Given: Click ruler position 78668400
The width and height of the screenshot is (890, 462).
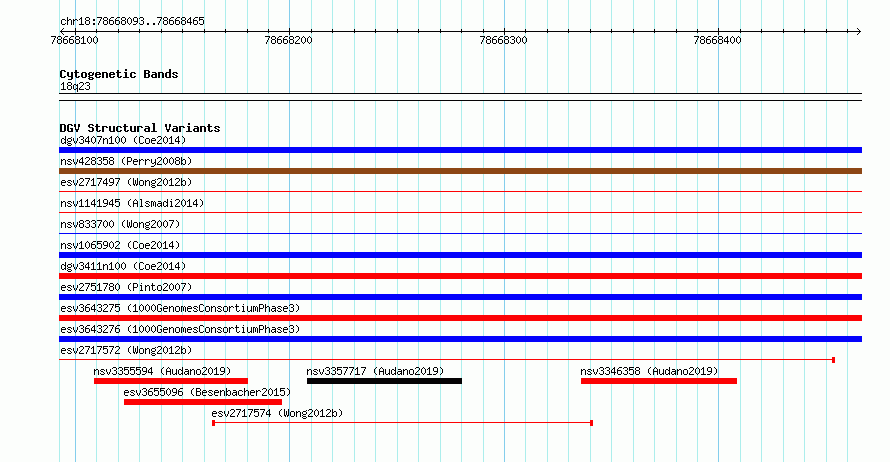Looking at the screenshot, I should (x=717, y=40).
